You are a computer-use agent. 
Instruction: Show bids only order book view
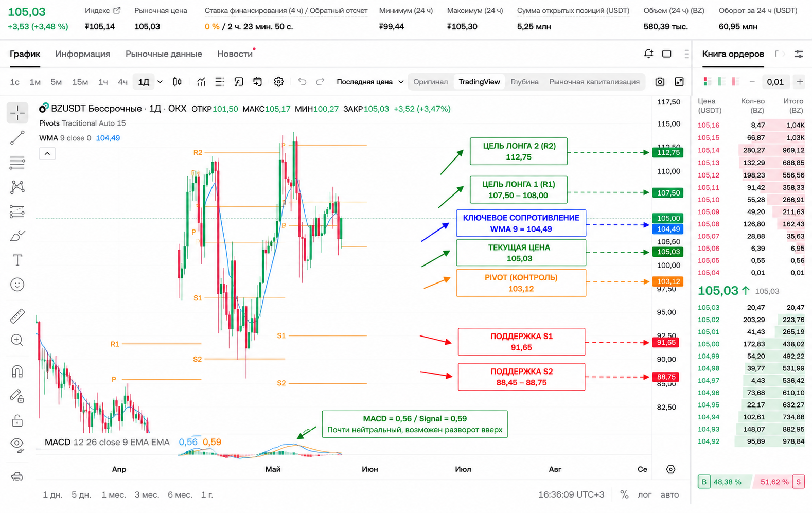point(721,82)
